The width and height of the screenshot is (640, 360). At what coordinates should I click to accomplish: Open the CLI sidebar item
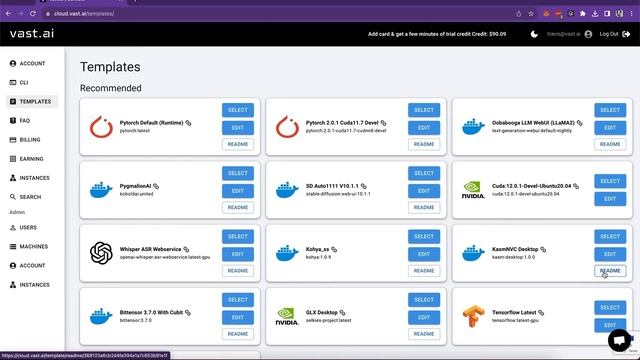tap(19, 82)
